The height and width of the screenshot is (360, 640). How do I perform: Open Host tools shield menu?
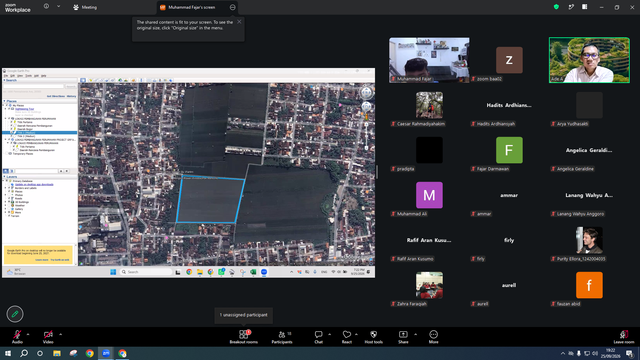click(373, 337)
